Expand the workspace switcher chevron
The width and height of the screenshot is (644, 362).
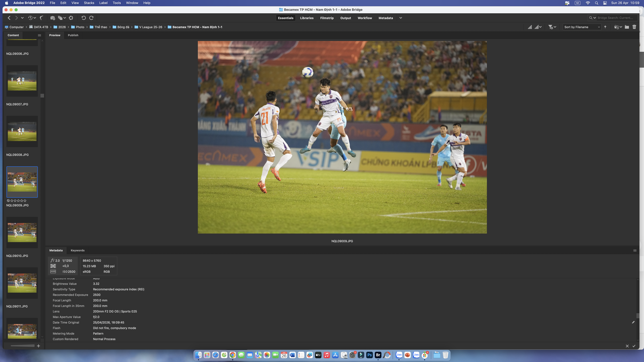pos(401,18)
